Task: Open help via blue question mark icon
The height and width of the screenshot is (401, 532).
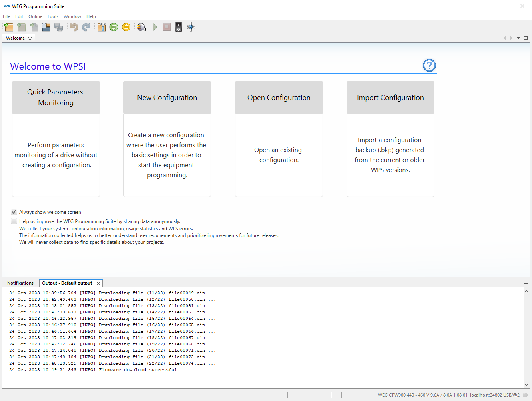Action: (429, 66)
